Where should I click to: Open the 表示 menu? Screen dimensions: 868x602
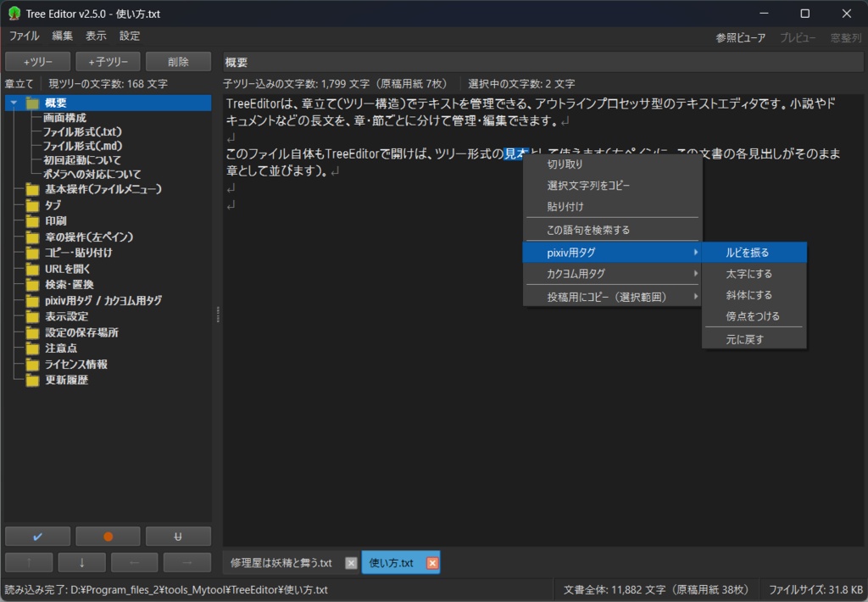pos(95,36)
